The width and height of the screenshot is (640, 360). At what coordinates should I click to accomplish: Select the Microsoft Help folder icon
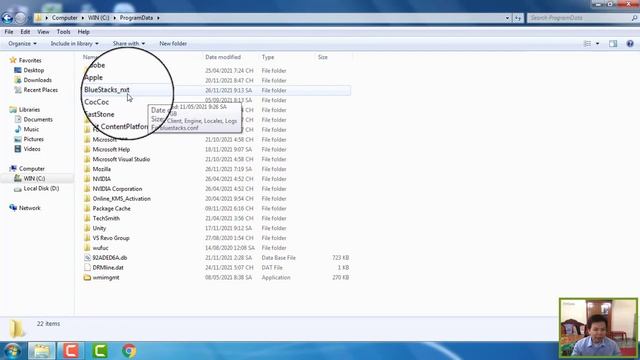[87, 149]
